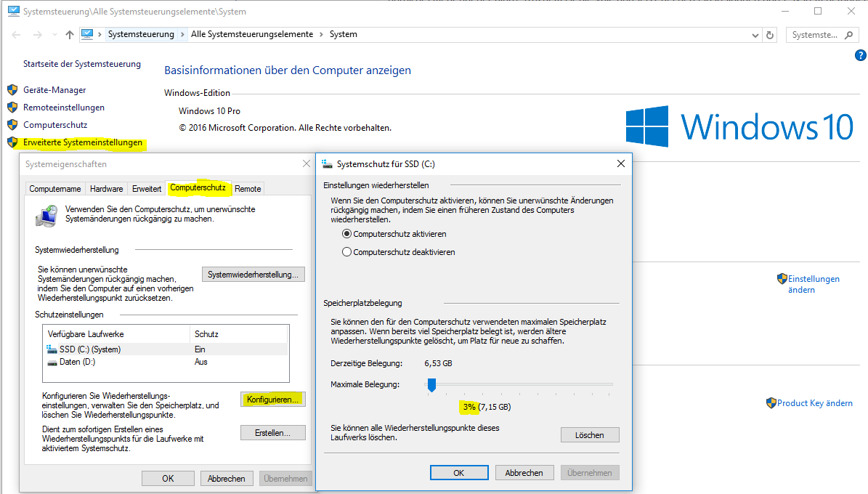Click the window title bar system icon
The height and width of the screenshot is (494, 868).
[13, 10]
